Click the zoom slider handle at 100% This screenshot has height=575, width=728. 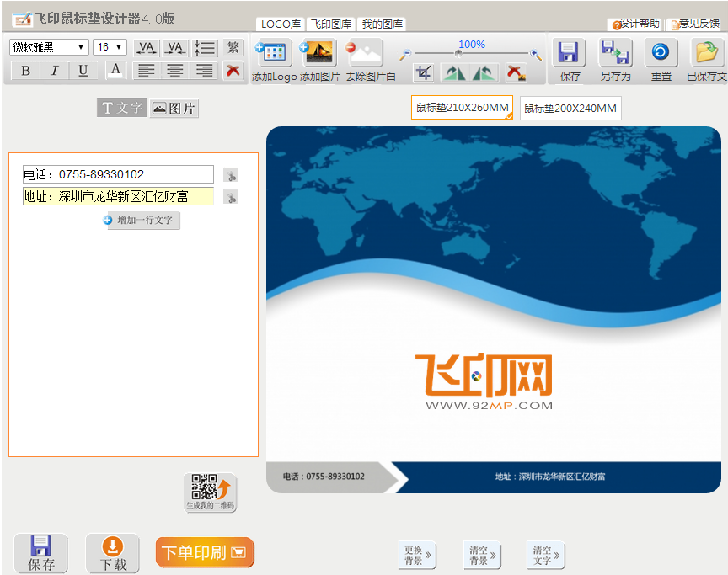click(458, 54)
